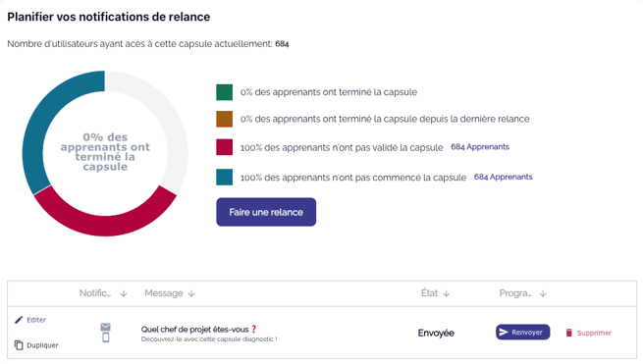Click the Supprimer trash bin icon

pos(568,333)
